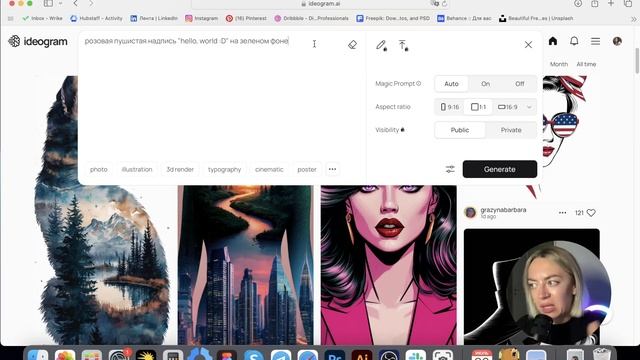
Task: Select the cinematic style tag
Action: (x=269, y=169)
